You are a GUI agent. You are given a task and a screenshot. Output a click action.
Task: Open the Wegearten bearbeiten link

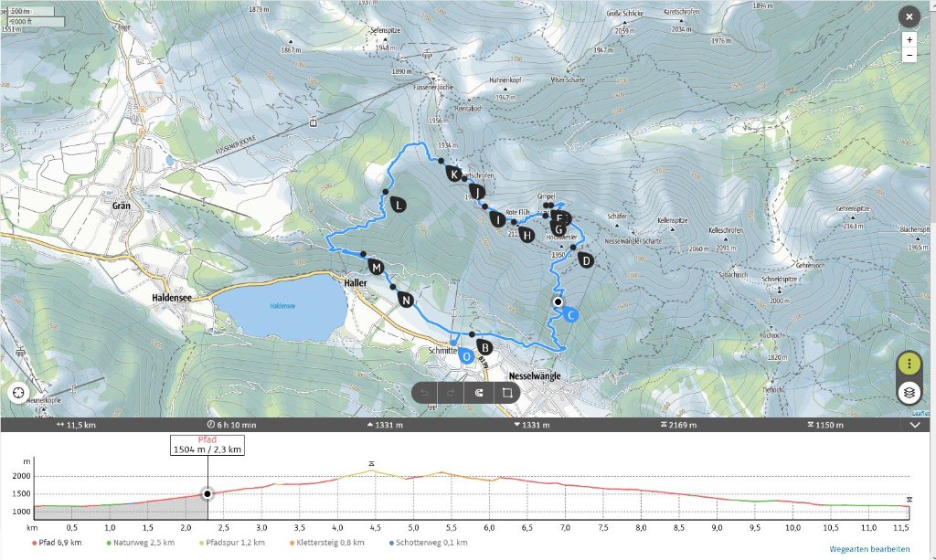pyautogui.click(x=869, y=549)
